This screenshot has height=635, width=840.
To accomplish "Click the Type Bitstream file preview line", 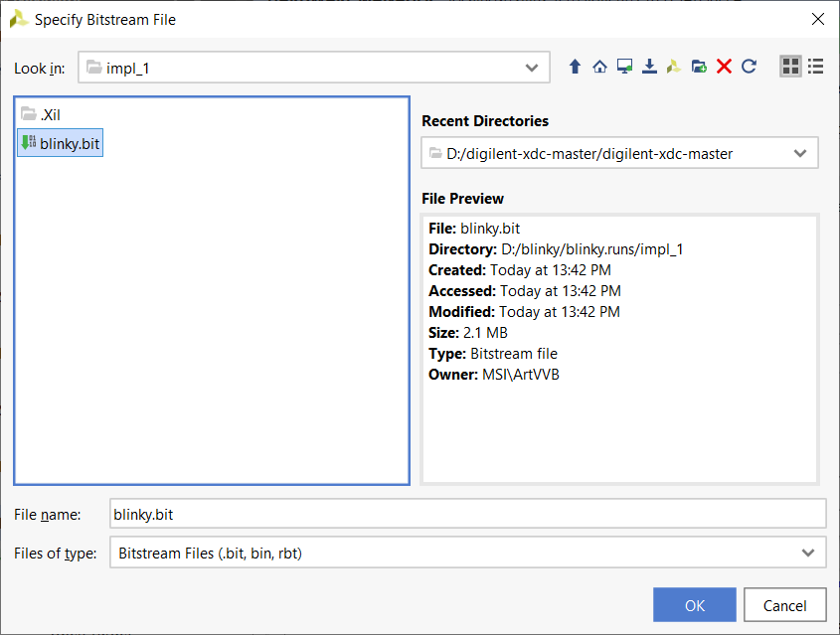I will click(x=493, y=354).
